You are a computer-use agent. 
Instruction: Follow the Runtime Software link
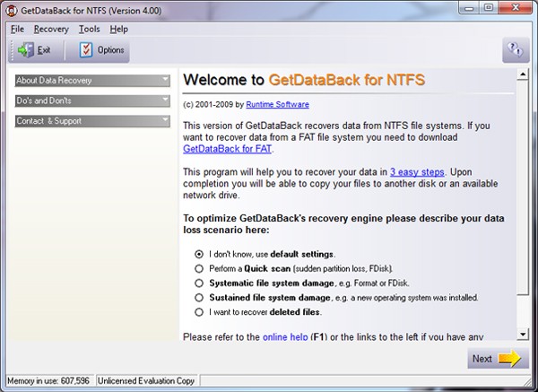click(x=277, y=104)
